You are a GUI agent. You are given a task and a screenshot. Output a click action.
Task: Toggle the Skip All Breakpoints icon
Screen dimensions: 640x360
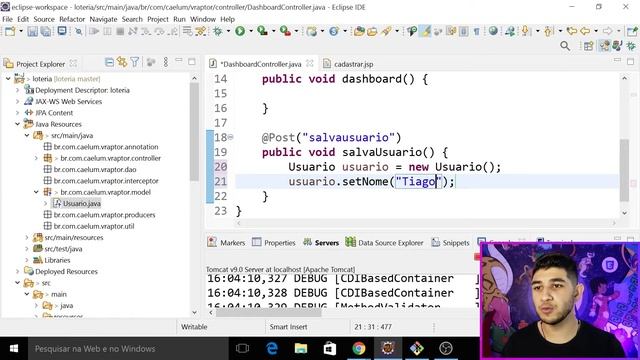[x=78, y=31]
